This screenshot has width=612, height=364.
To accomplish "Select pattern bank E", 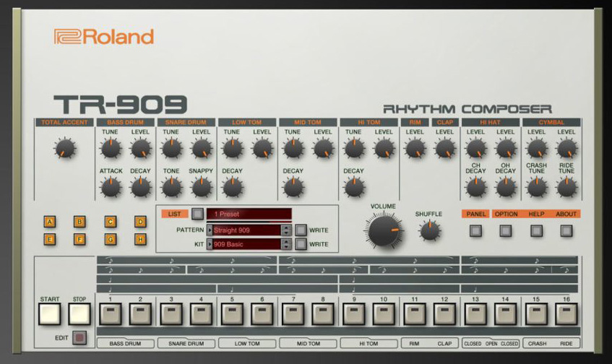I will point(50,239).
